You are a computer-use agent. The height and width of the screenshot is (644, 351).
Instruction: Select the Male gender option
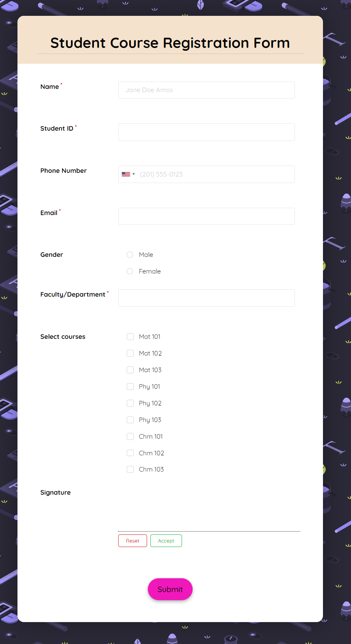point(130,255)
